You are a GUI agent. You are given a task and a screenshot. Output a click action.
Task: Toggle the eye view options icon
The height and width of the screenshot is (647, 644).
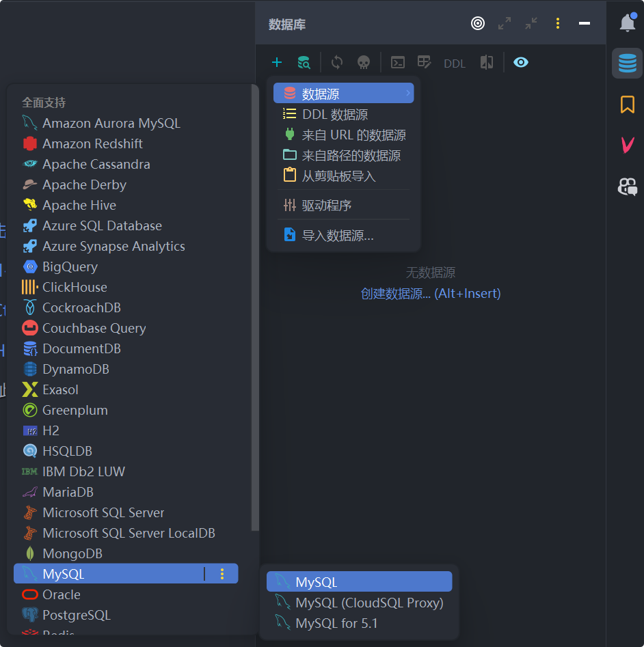tap(520, 62)
